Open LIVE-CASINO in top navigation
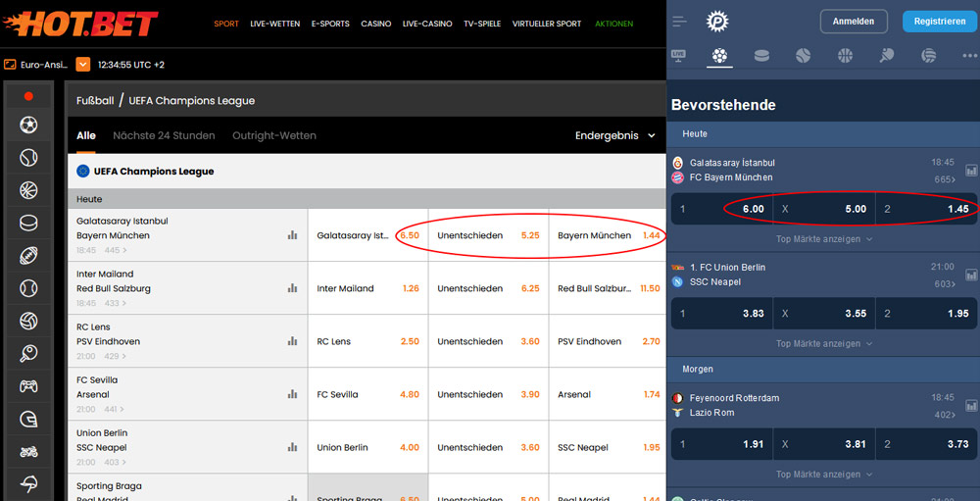This screenshot has height=501, width=980. pos(427,24)
